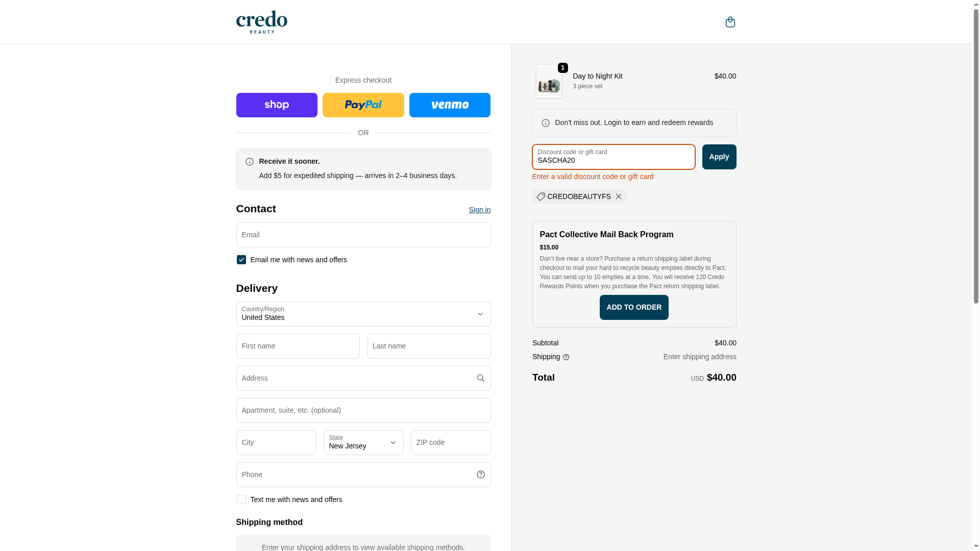Click the Credo Beauty logo
This screenshot has width=980, height=551.
pos(261,22)
